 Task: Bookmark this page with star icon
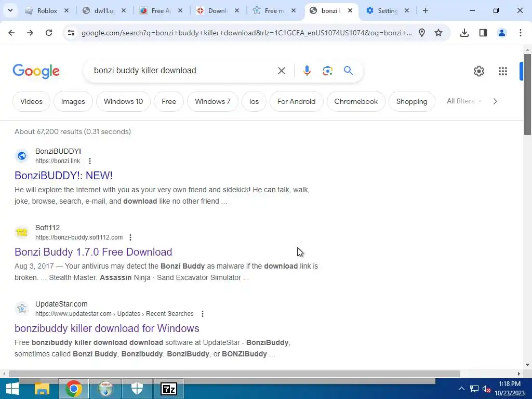coord(438,33)
